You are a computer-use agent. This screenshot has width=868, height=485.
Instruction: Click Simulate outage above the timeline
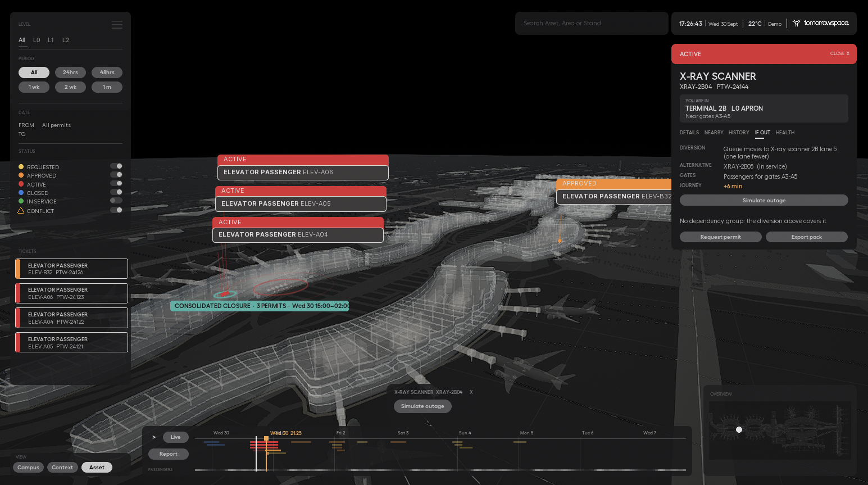[422, 406]
